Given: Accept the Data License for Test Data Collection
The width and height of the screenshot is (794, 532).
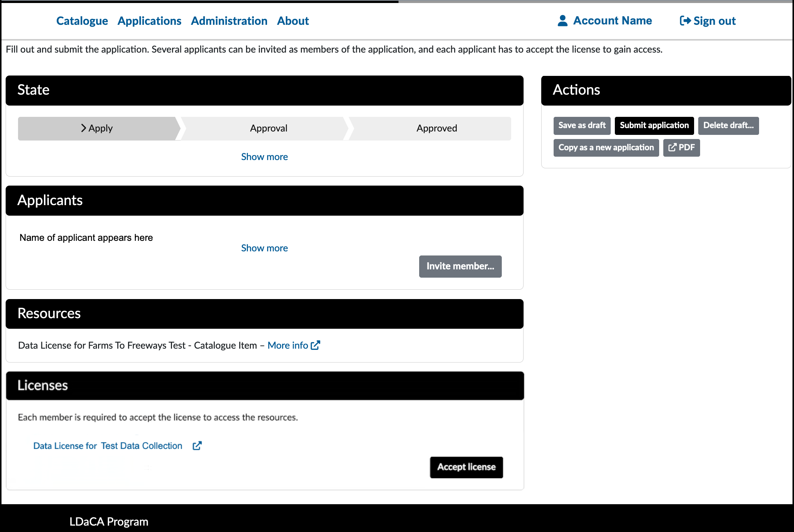Looking at the screenshot, I should pyautogui.click(x=466, y=467).
